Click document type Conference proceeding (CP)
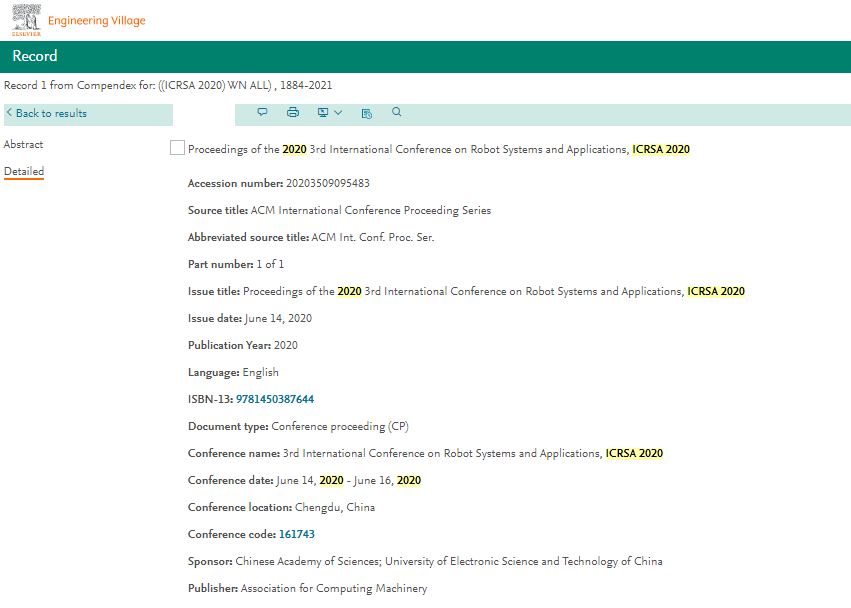 340,427
